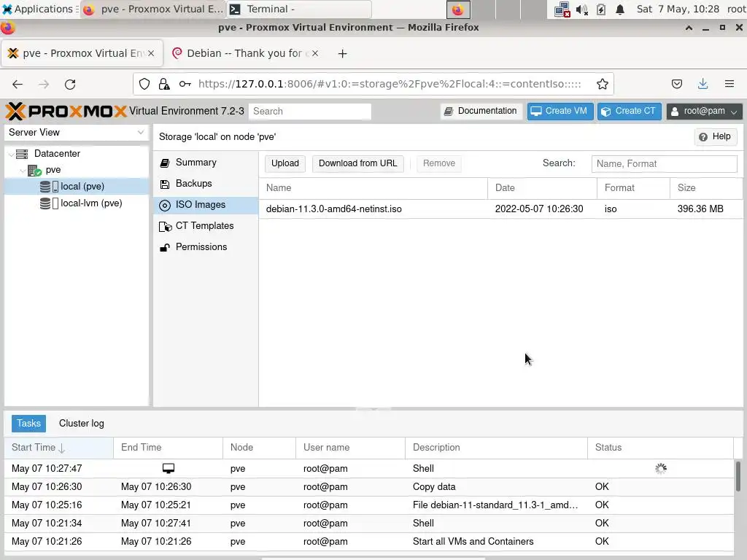
Task: Open the Documentation page
Action: [481, 111]
